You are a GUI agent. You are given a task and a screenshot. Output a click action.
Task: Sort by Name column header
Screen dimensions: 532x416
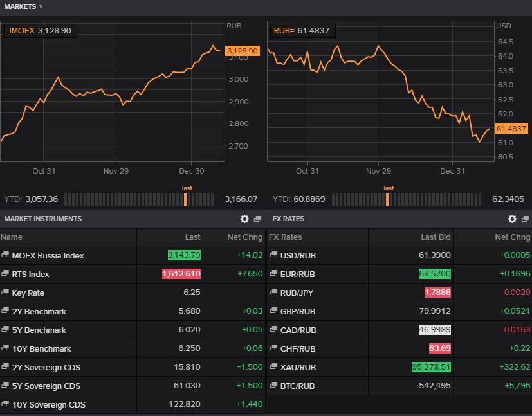(x=11, y=237)
